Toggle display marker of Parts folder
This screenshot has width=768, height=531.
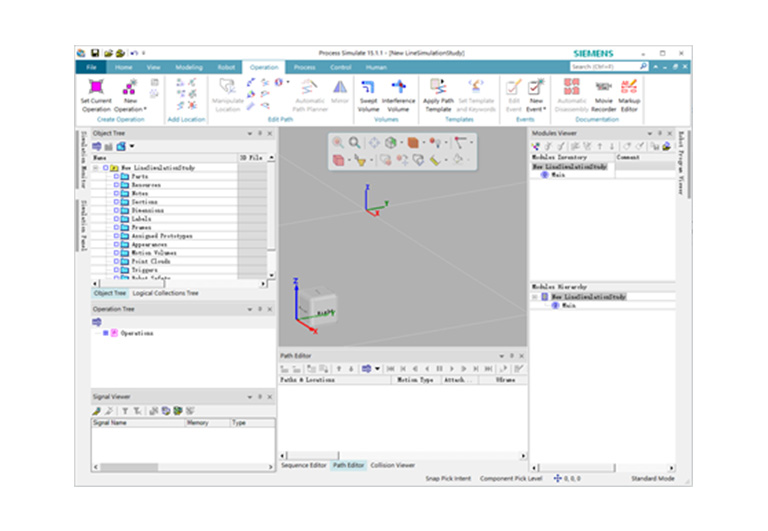tap(116, 176)
